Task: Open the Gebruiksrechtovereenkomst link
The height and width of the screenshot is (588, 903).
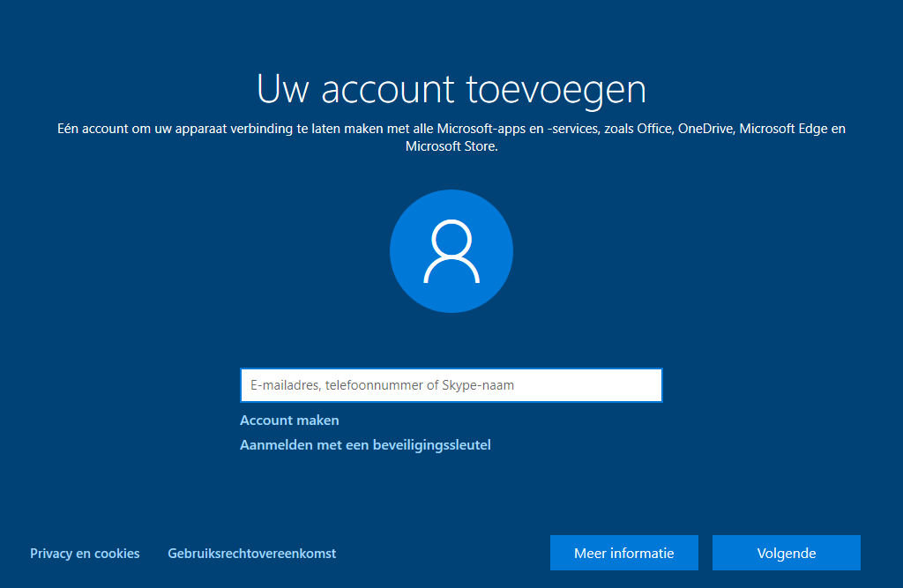Action: 251,554
